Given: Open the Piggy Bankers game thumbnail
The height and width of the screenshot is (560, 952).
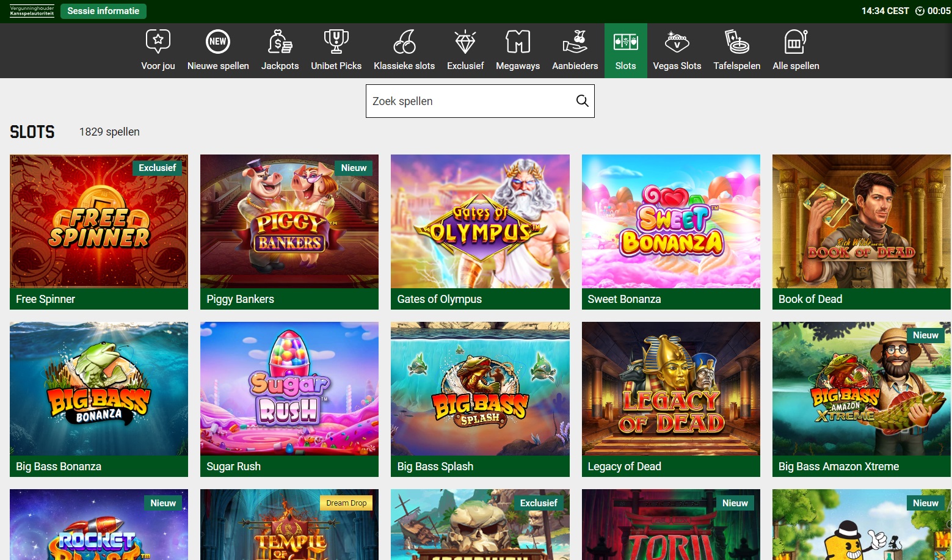Looking at the screenshot, I should 289,221.
